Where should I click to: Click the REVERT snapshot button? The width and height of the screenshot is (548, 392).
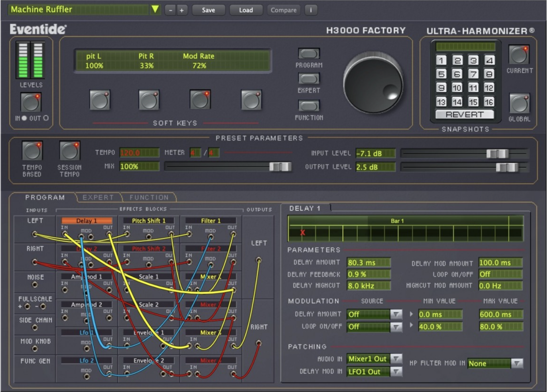465,115
